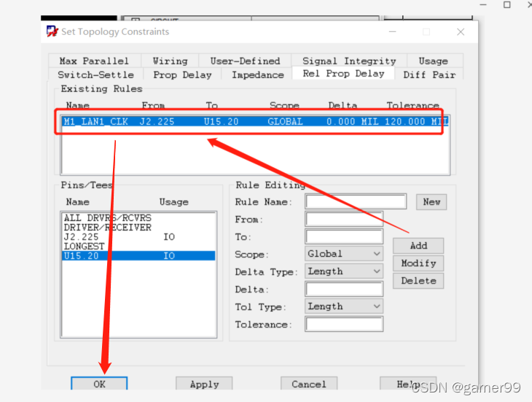
Task: Open the Wiring tab
Action: click(170, 61)
